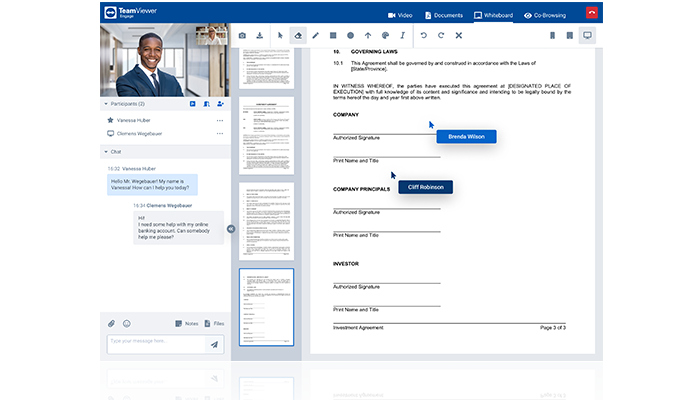Click the chat message input field
This screenshot has height=400, width=700.
156,344
